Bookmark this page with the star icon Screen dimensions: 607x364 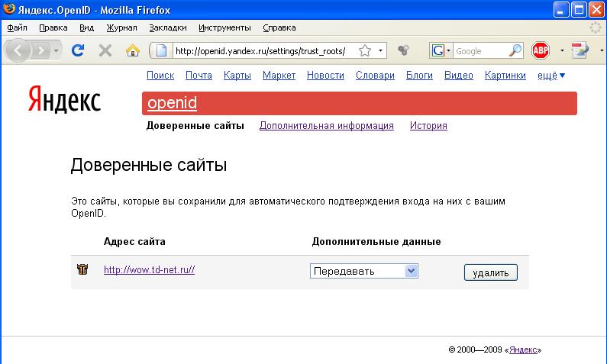(x=365, y=50)
